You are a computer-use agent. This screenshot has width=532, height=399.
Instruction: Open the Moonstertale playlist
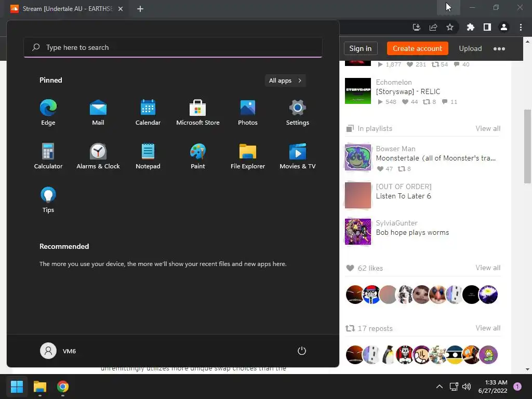pyautogui.click(x=436, y=158)
